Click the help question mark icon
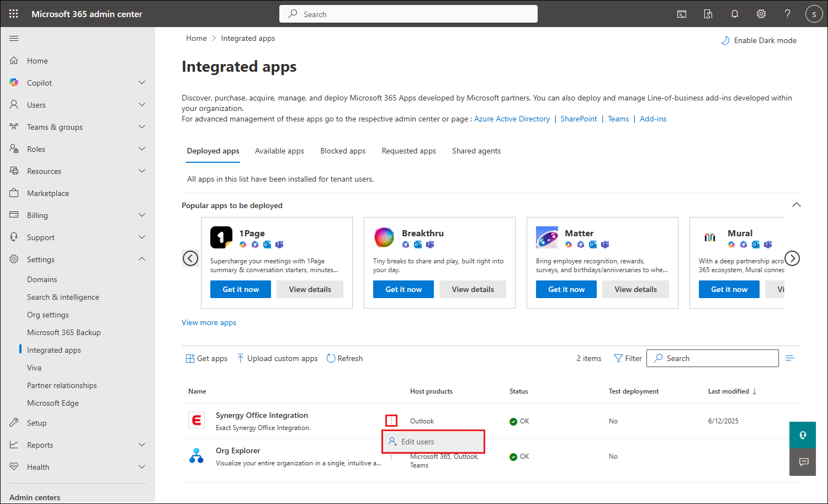Image resolution: width=828 pixels, height=504 pixels. point(787,14)
